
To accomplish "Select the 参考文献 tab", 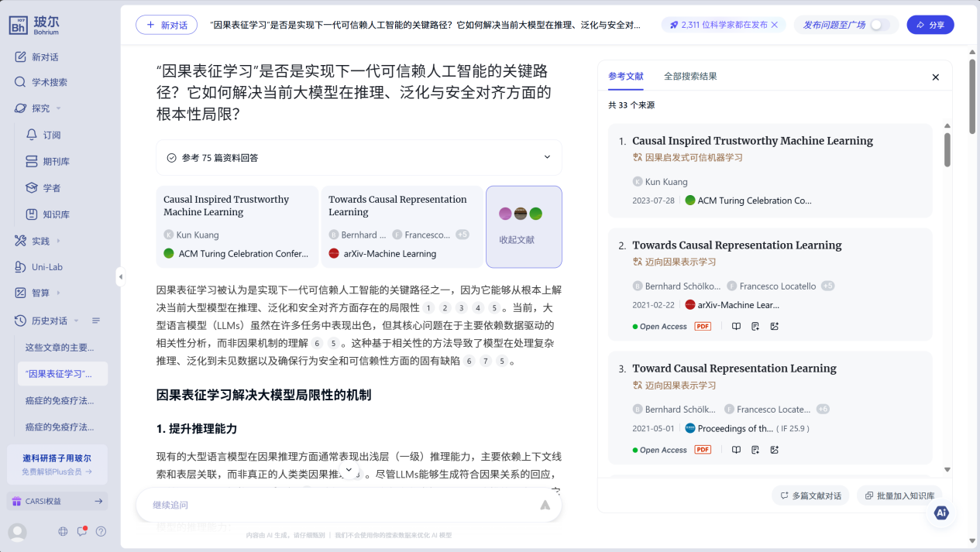I will 626,77.
